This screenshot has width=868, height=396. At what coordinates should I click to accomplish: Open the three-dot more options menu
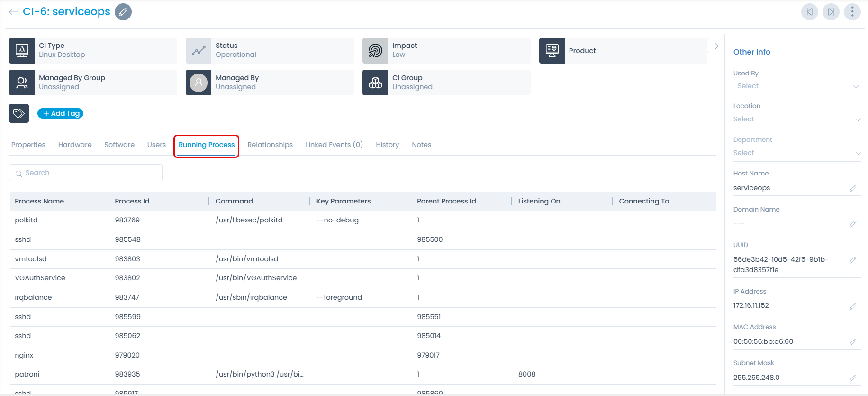tap(852, 12)
